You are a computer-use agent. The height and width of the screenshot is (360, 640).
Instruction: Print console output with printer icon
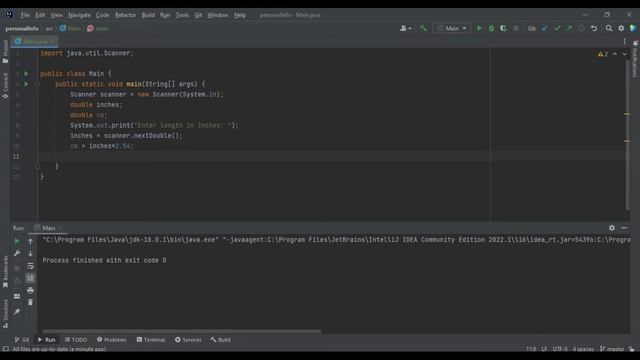[x=30, y=290]
